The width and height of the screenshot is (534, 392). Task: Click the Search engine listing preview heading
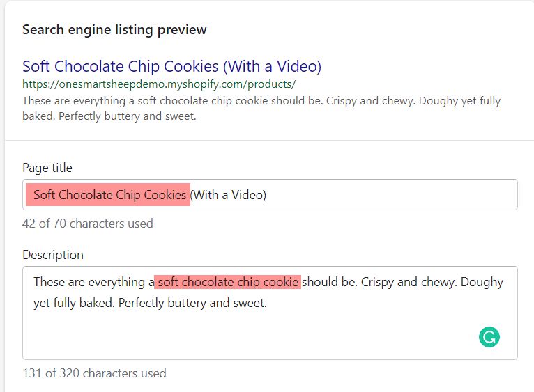pos(114,30)
